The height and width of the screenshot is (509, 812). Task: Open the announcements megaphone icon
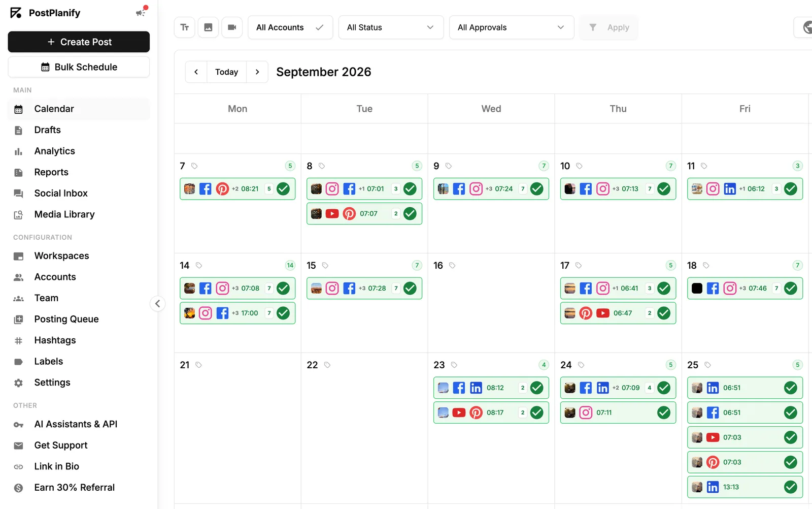[x=141, y=12]
